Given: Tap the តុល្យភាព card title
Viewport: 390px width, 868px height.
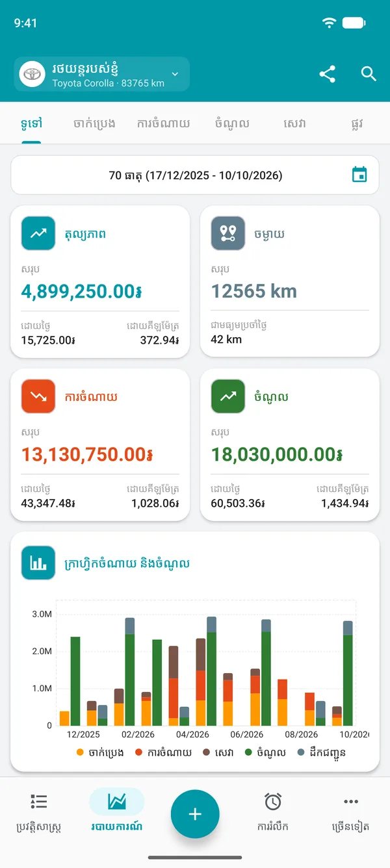Looking at the screenshot, I should [85, 234].
